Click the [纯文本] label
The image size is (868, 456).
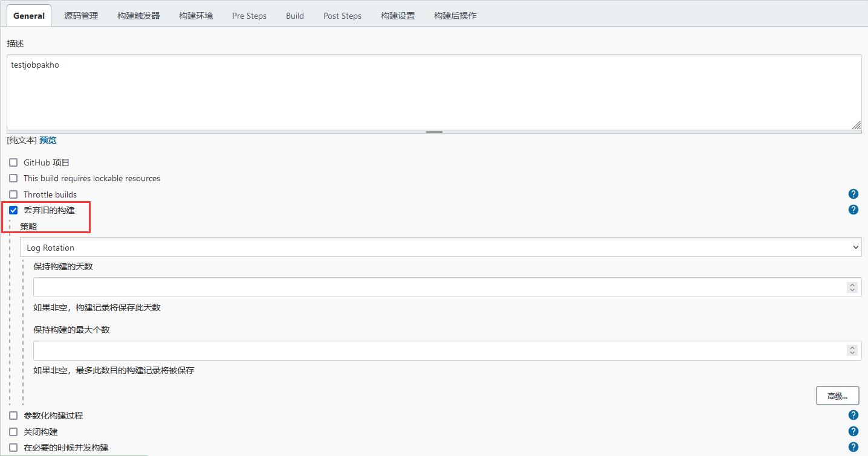pyautogui.click(x=22, y=140)
